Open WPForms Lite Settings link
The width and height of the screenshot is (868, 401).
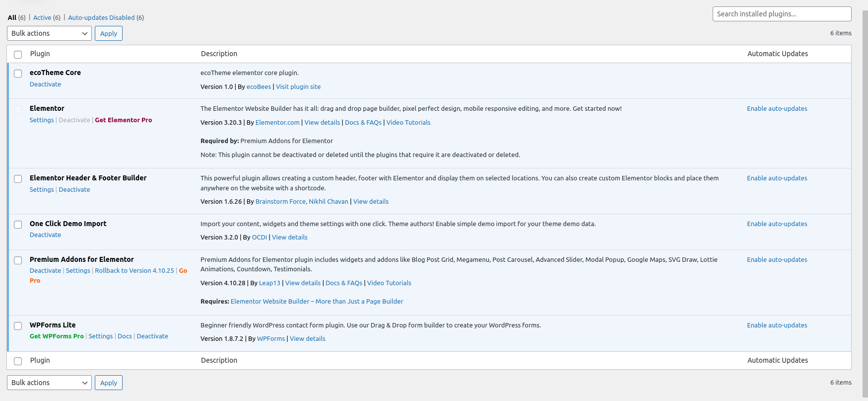pos(101,336)
